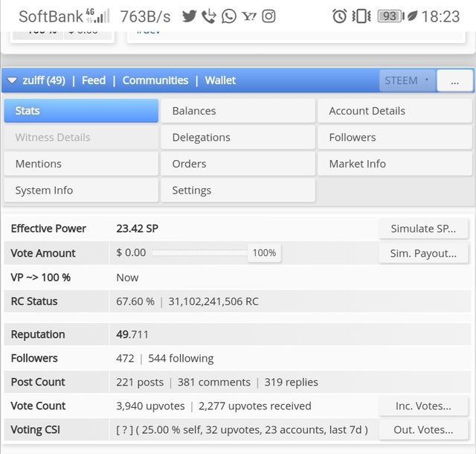Click the 763B/s network speed text
Image resolution: width=476 pixels, height=454 pixels.
[146, 16]
